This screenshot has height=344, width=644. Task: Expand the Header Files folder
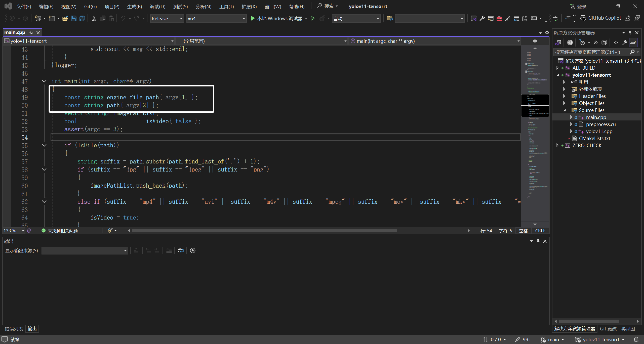[564, 96]
